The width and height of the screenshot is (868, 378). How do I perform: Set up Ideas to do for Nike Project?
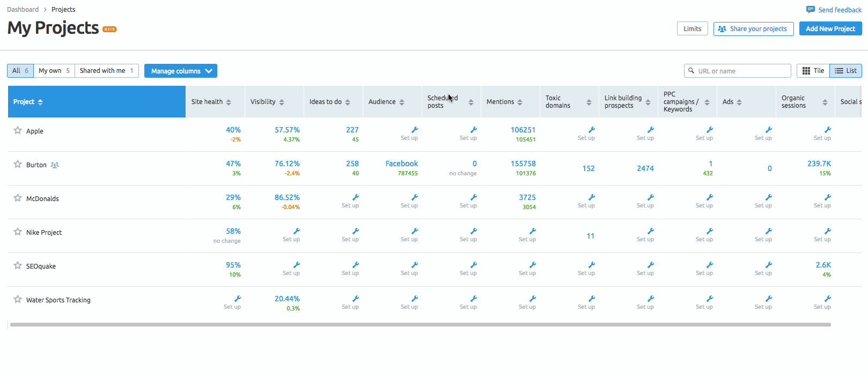click(350, 235)
